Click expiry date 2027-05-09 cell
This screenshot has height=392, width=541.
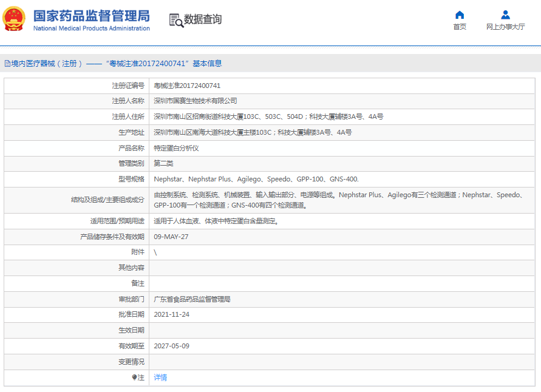171,346
